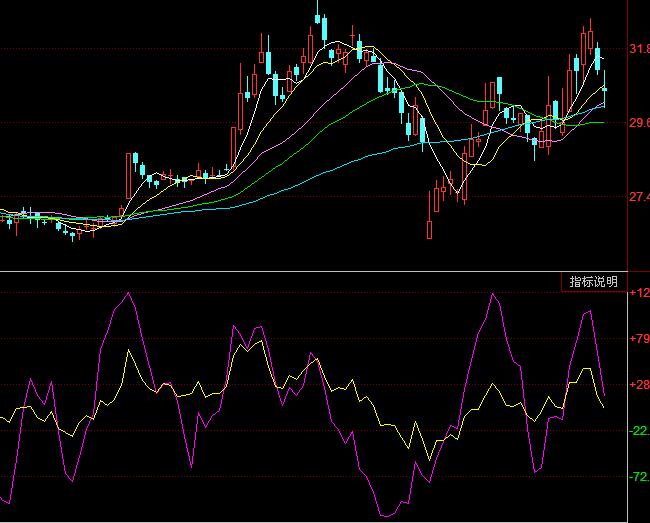
Task: Click the 27.4 price axis label
Action: (638, 197)
